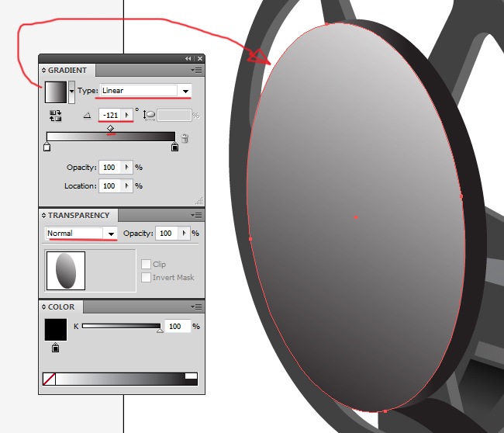The width and height of the screenshot is (504, 433).
Task: Toggle the GRADIENT panel collapse arrows icon
Action: (43, 70)
